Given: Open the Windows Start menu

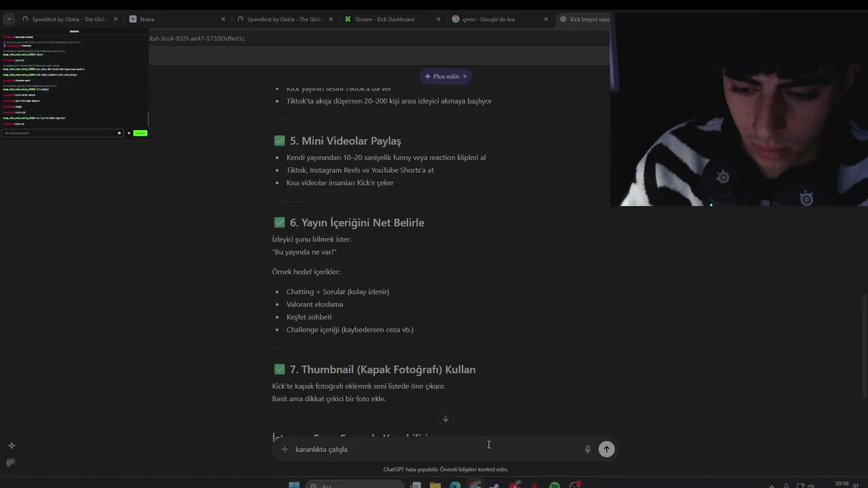Looking at the screenshot, I should (294, 485).
